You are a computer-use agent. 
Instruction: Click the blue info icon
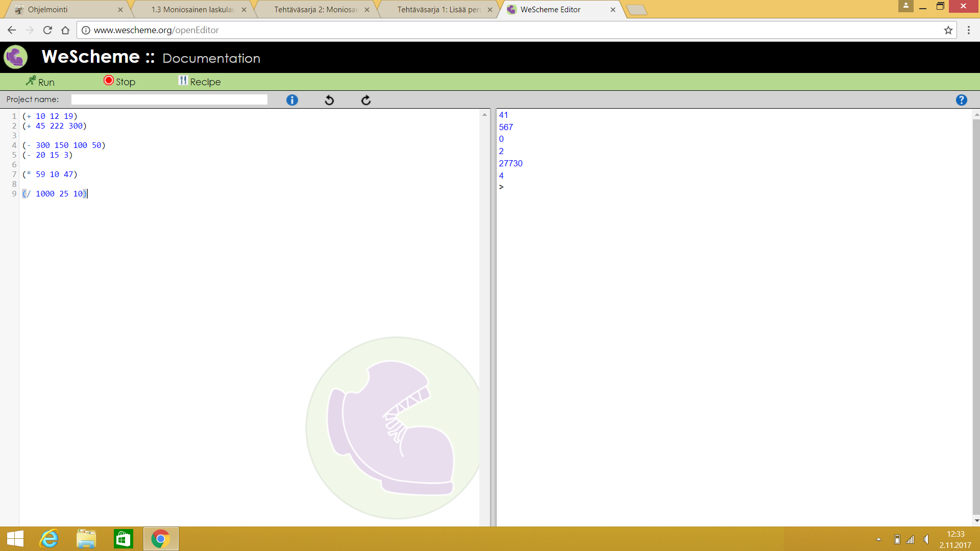pyautogui.click(x=292, y=100)
